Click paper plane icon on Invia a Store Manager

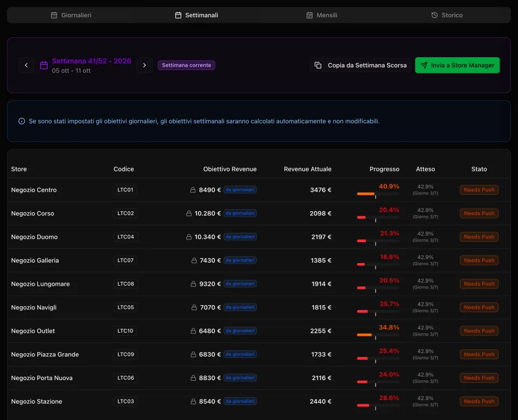coord(424,65)
